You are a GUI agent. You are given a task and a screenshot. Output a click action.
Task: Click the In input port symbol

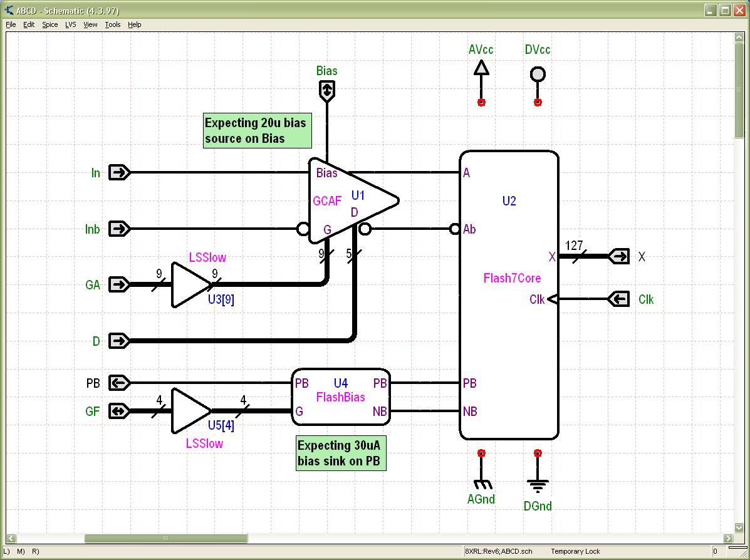[119, 172]
